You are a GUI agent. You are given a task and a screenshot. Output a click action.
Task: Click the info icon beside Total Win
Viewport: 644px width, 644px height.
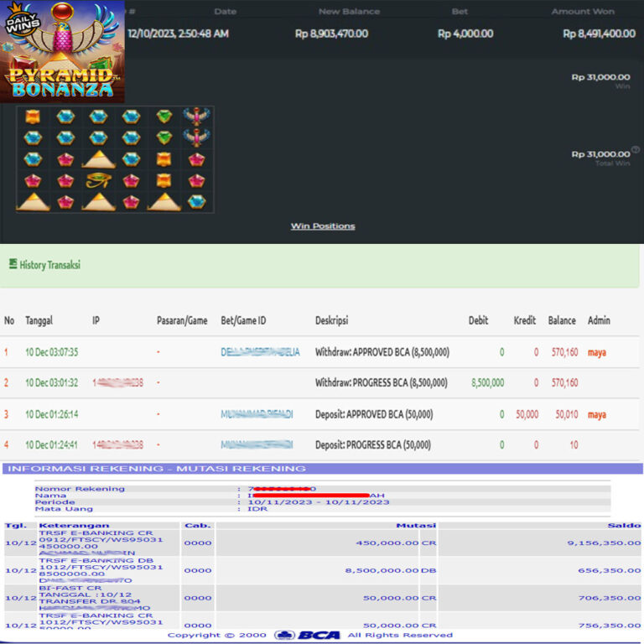point(635,150)
